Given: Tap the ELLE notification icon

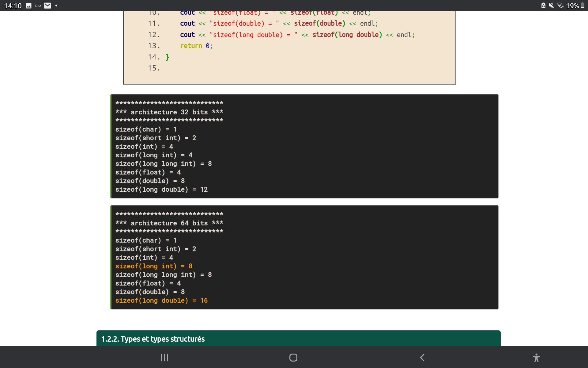Looking at the screenshot, I should pos(38,6).
